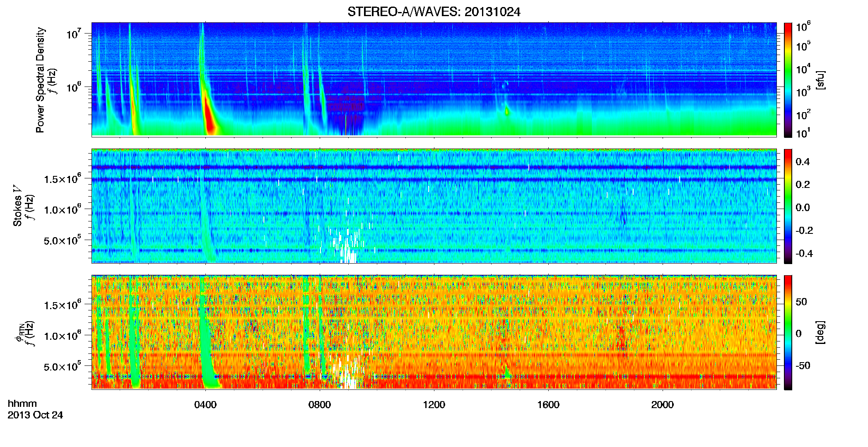Click the -0.4 Stokes color bar label
Image resolution: width=868 pixels, height=447 pixels.
(804, 253)
